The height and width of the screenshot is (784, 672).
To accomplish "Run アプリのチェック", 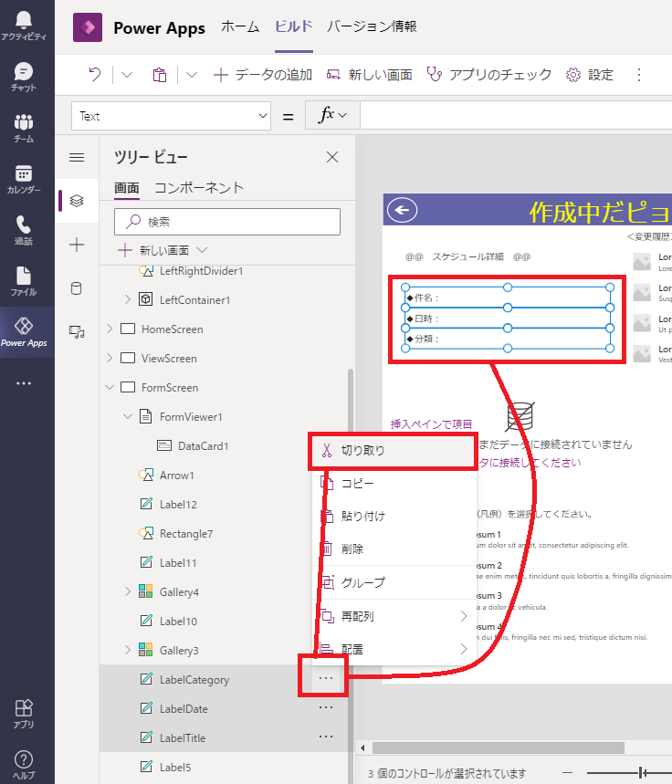I will [x=488, y=75].
